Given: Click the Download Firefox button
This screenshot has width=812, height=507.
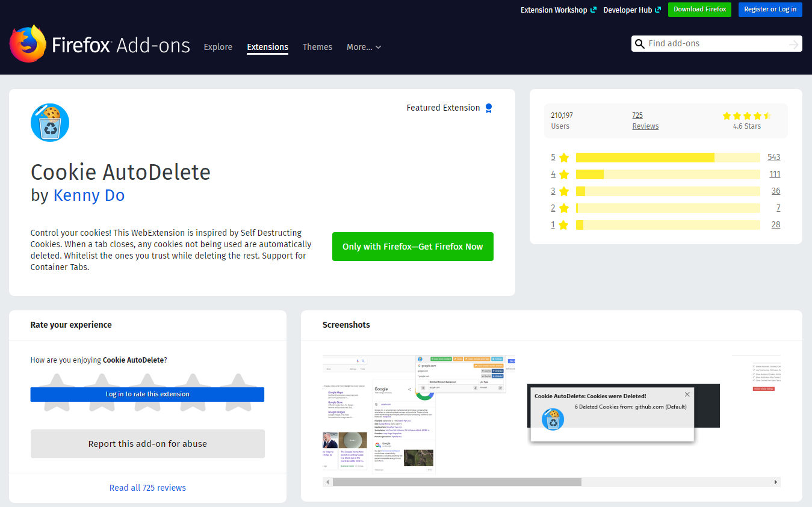Looking at the screenshot, I should (x=699, y=10).
